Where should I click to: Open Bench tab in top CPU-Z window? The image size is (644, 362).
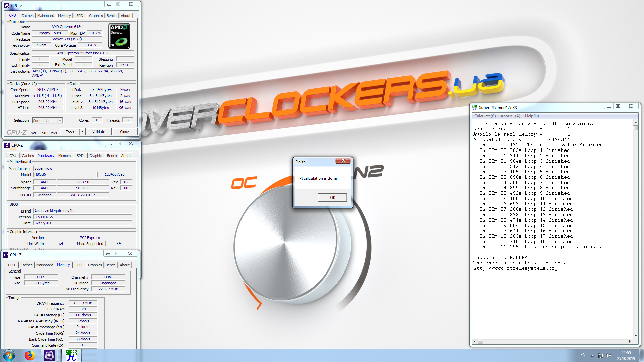click(x=112, y=16)
